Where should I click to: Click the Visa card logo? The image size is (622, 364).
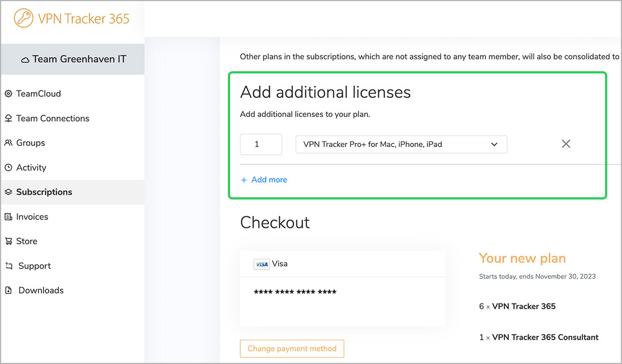tap(261, 264)
